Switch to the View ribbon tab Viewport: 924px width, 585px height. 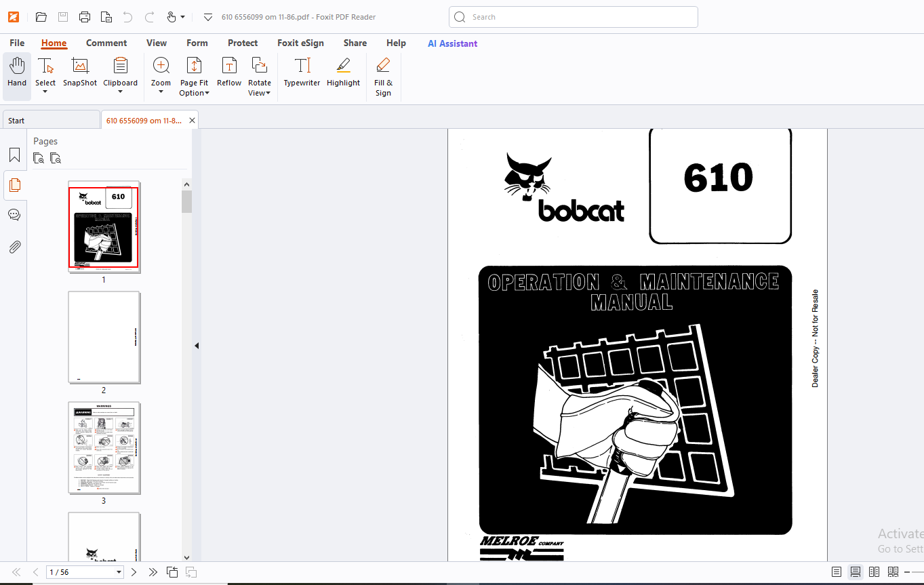(x=157, y=43)
